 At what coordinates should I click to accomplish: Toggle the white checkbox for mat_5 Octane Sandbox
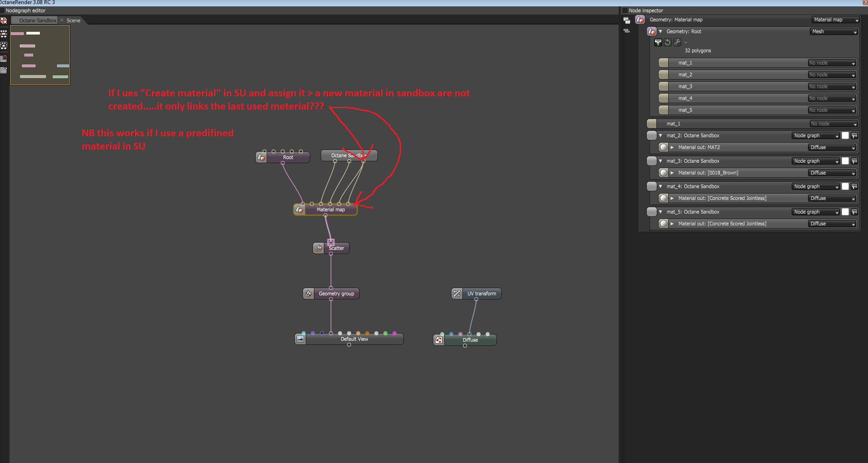click(845, 212)
